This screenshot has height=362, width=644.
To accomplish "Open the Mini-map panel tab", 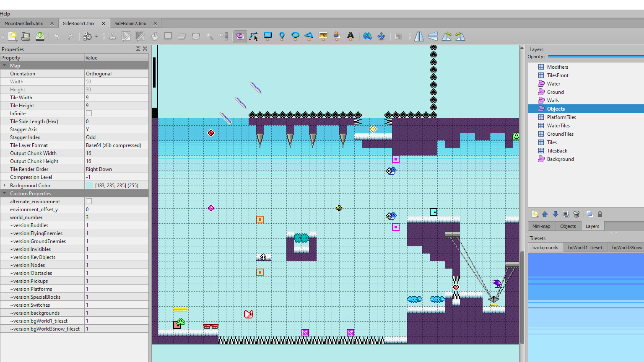I will point(541,226).
